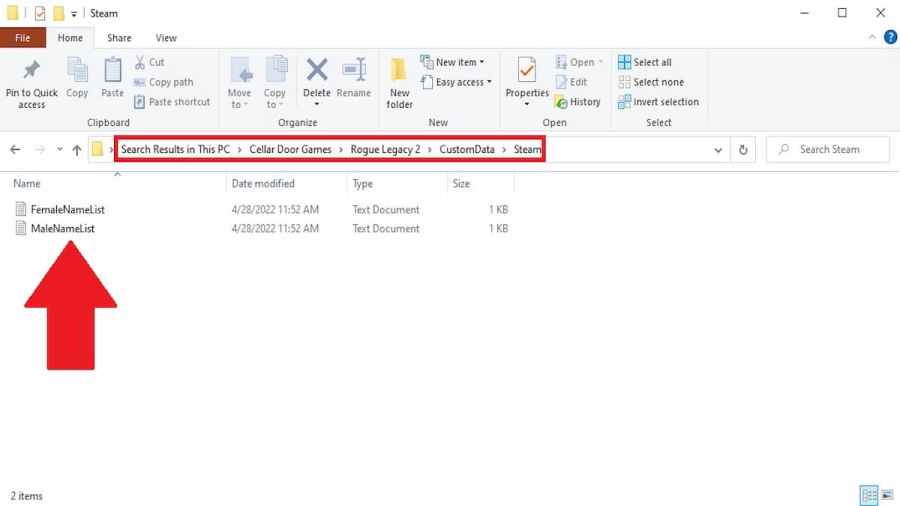
Task: Sort by the Size column header
Action: (x=461, y=184)
